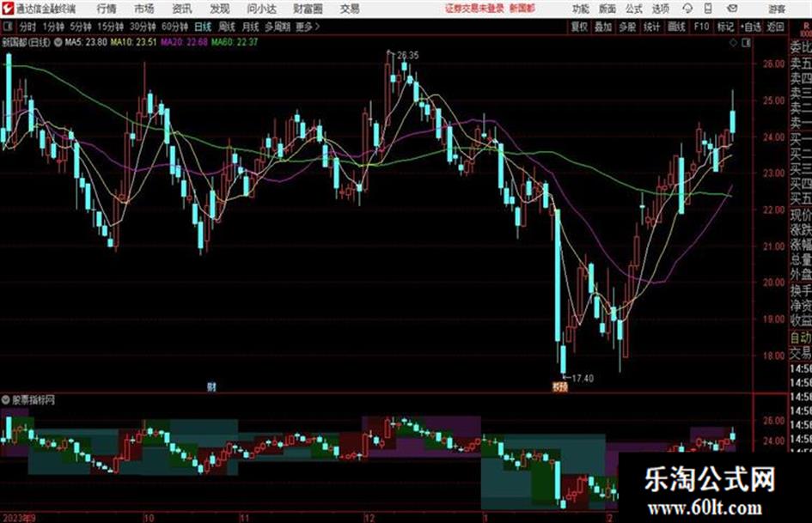Open F10 company info
Viewport: 812px width, 523px height.
click(x=701, y=27)
